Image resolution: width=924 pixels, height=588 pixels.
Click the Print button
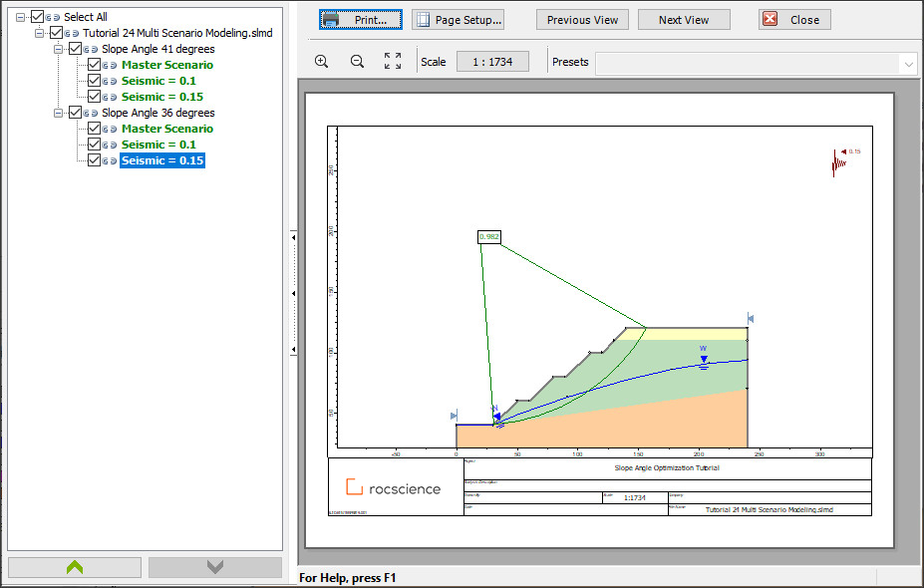click(361, 20)
